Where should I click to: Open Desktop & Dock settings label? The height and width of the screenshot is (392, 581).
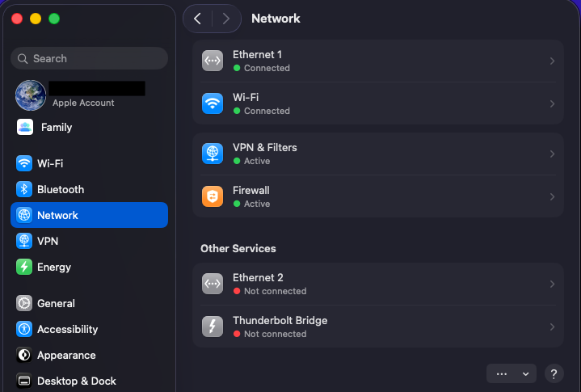76,381
